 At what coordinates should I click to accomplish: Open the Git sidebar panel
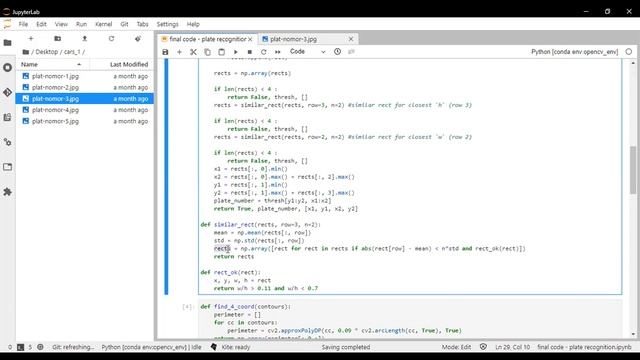7,92
